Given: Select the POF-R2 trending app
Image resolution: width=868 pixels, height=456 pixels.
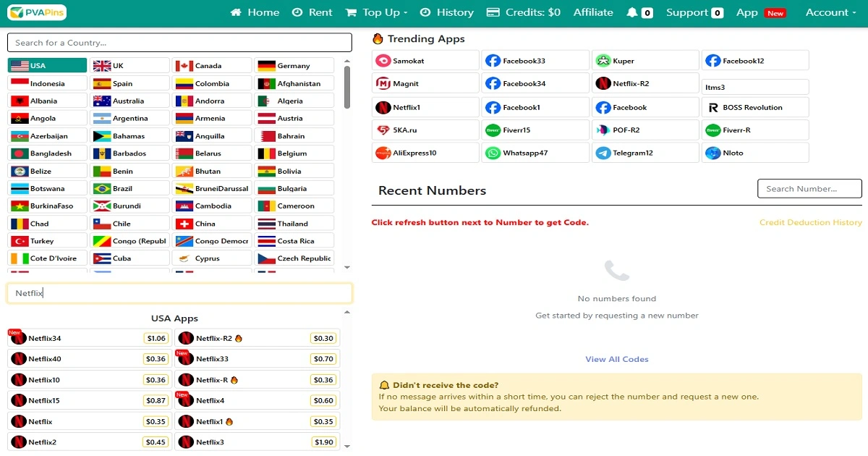Looking at the screenshot, I should tap(645, 130).
